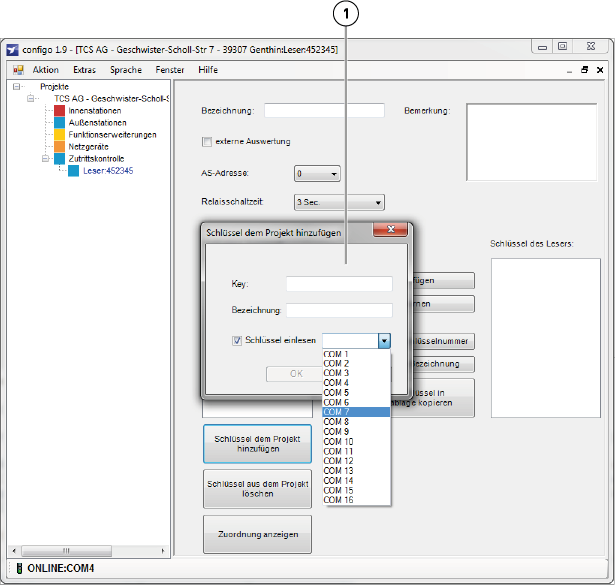Click the orange Netzgeräte icon
Screen dimensions: 615x585
pyautogui.click(x=60, y=147)
